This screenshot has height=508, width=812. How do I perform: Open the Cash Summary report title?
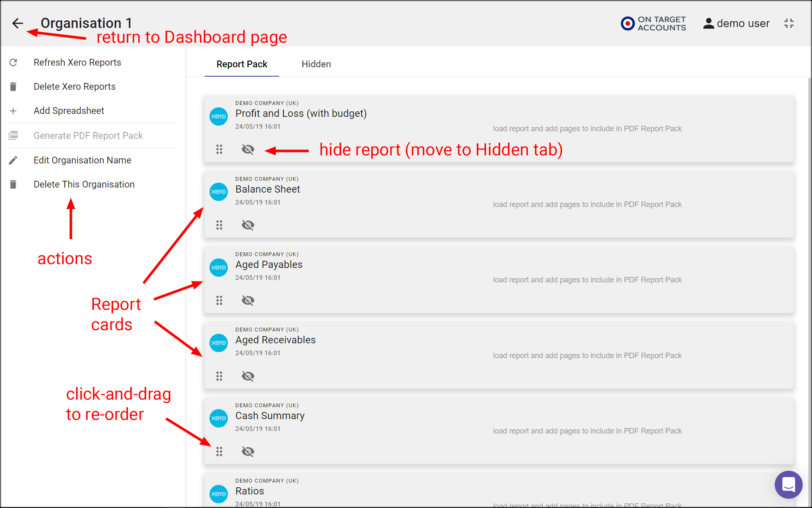(270, 416)
